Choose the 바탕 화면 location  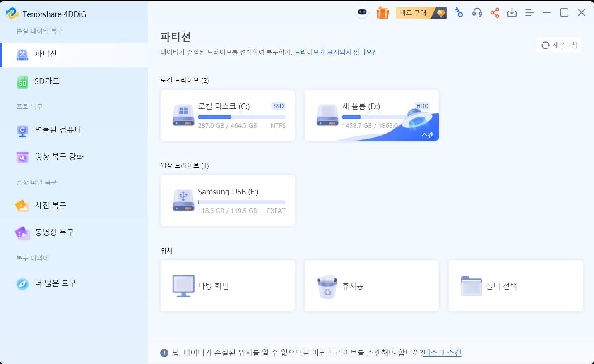click(x=228, y=286)
